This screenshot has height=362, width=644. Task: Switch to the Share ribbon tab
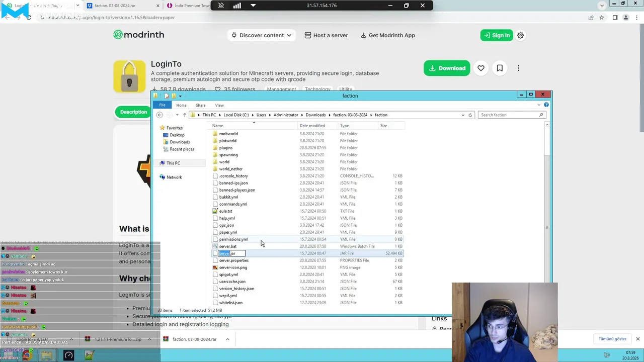point(201,105)
